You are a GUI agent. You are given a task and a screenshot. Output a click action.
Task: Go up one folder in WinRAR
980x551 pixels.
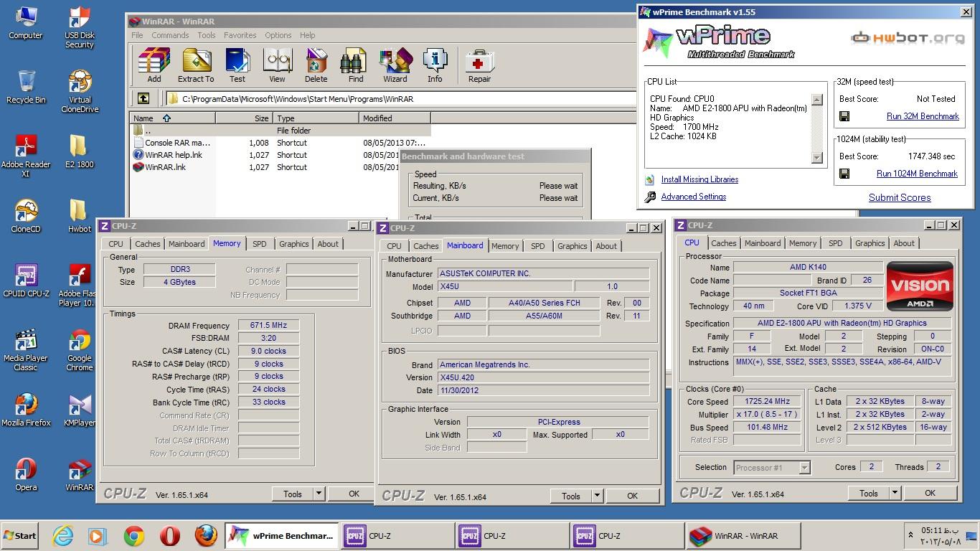[143, 99]
